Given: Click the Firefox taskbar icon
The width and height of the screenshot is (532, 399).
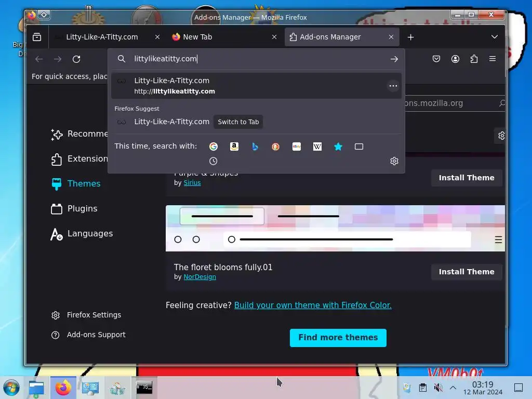Looking at the screenshot, I should [x=63, y=388].
